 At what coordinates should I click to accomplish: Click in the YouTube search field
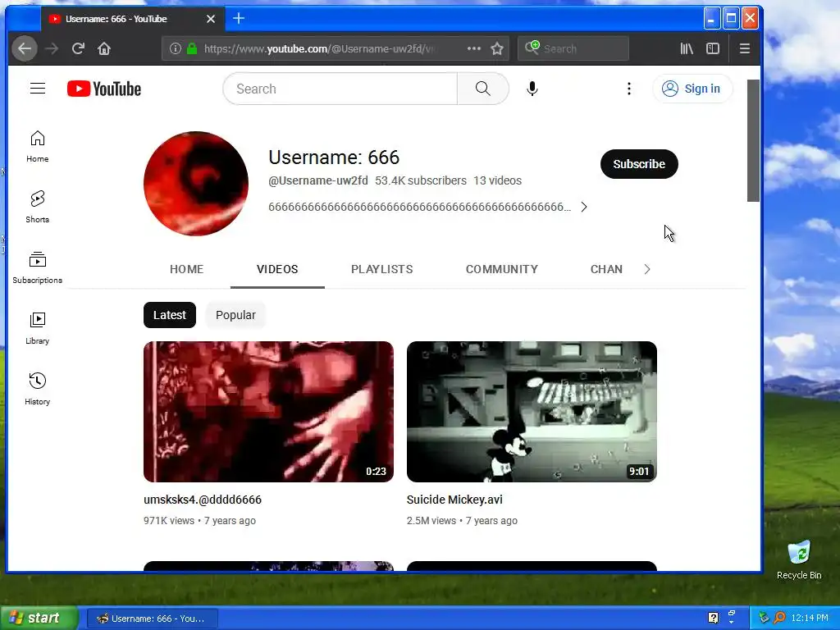tap(340, 89)
